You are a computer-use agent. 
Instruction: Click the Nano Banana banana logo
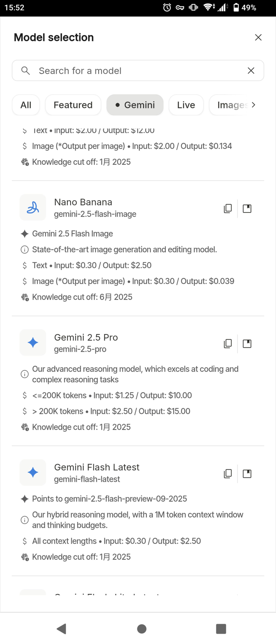pyautogui.click(x=33, y=207)
